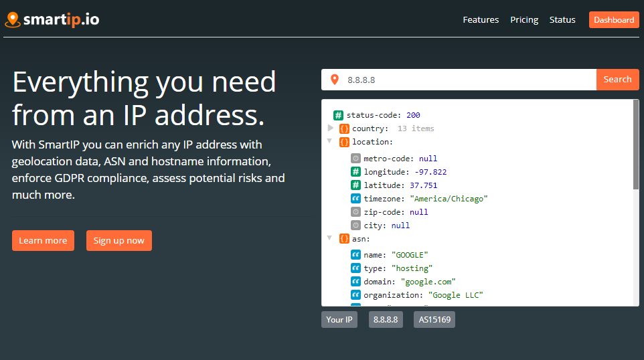Click the organization value "Google LLC"

[x=455, y=296]
